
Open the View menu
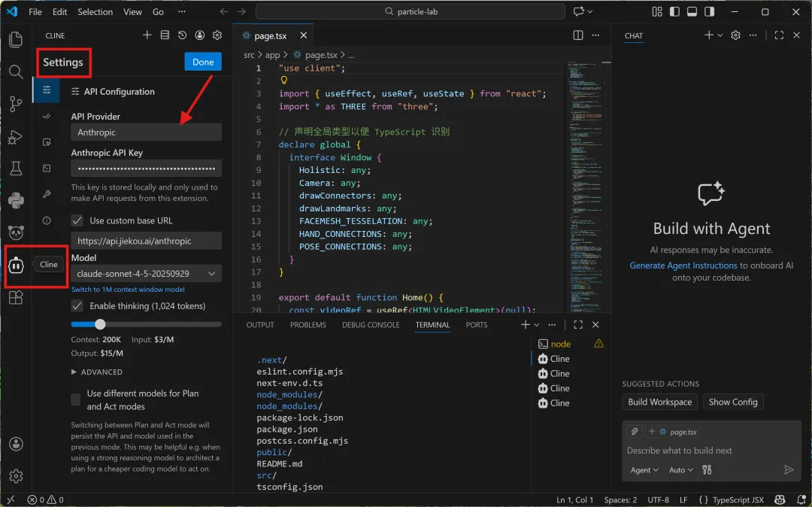[132, 11]
